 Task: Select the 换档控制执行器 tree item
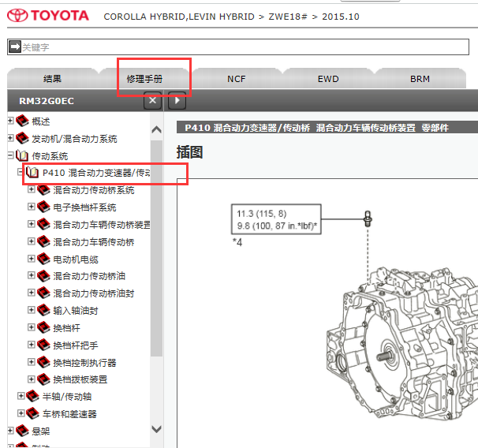pos(84,363)
